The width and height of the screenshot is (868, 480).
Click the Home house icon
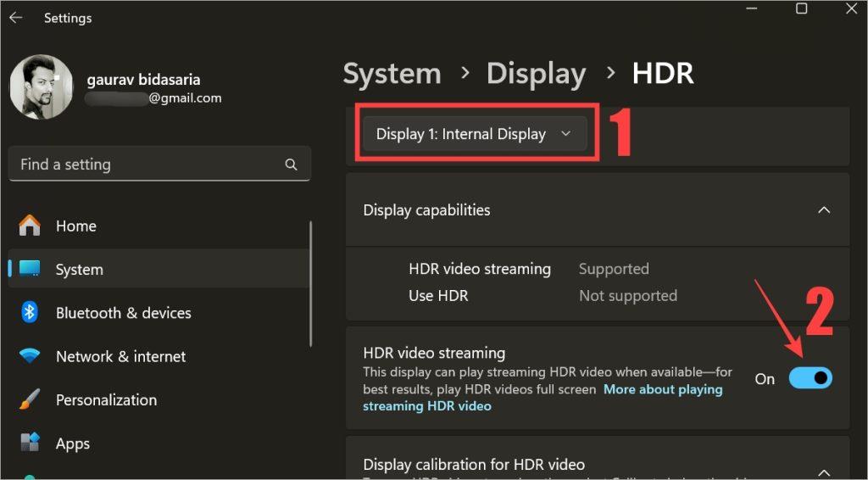coord(30,226)
